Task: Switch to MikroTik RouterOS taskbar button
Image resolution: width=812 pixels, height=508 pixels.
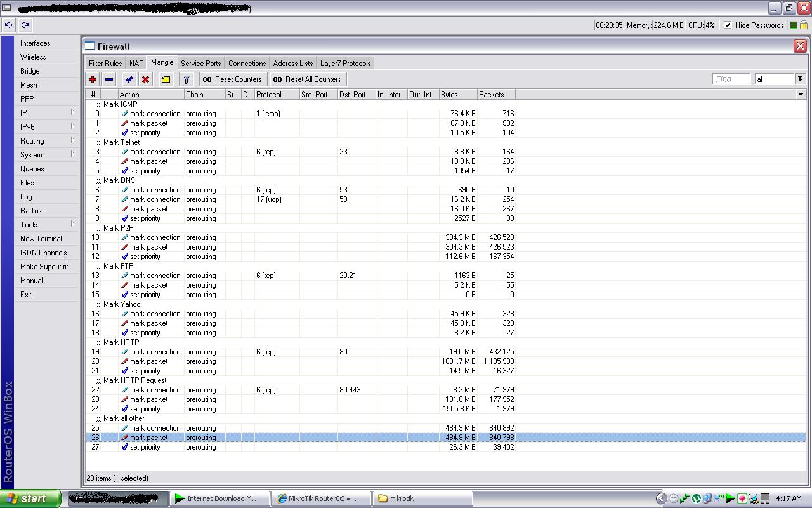Action: tap(321, 498)
